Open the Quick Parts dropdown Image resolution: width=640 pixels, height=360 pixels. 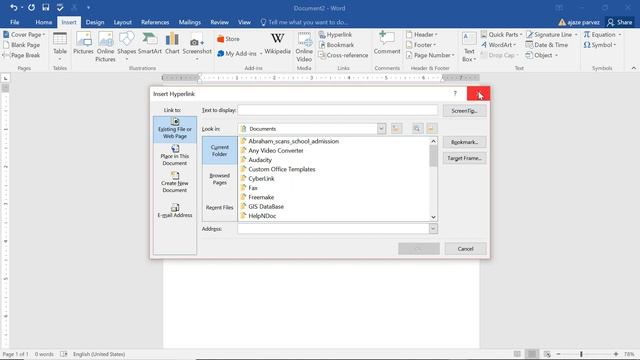click(x=501, y=35)
